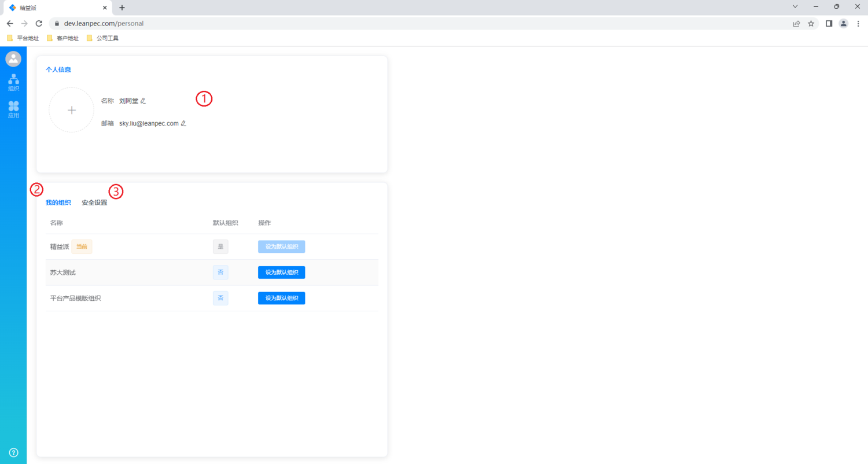The width and height of the screenshot is (868, 464).
Task: Open the browser share icon
Action: pyautogui.click(x=796, y=24)
